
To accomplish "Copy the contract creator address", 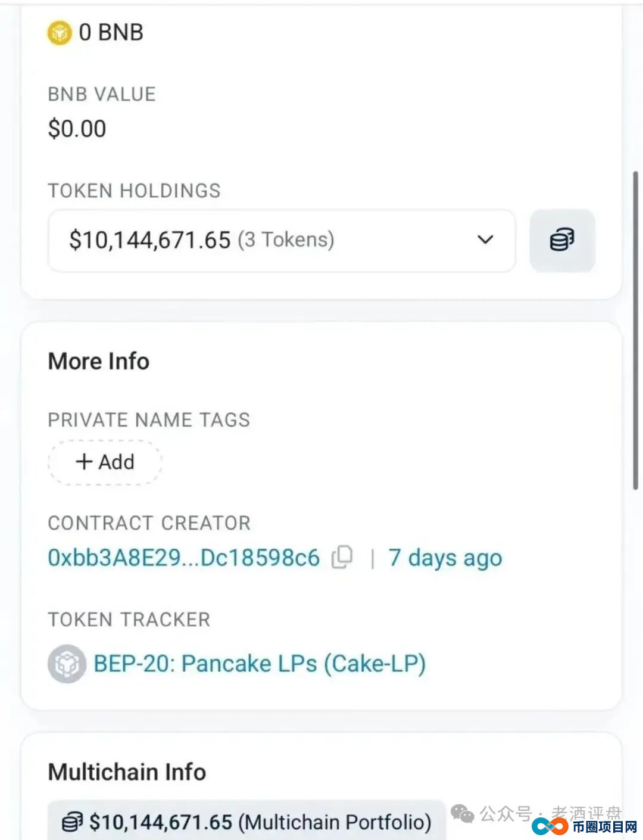I will click(x=342, y=557).
